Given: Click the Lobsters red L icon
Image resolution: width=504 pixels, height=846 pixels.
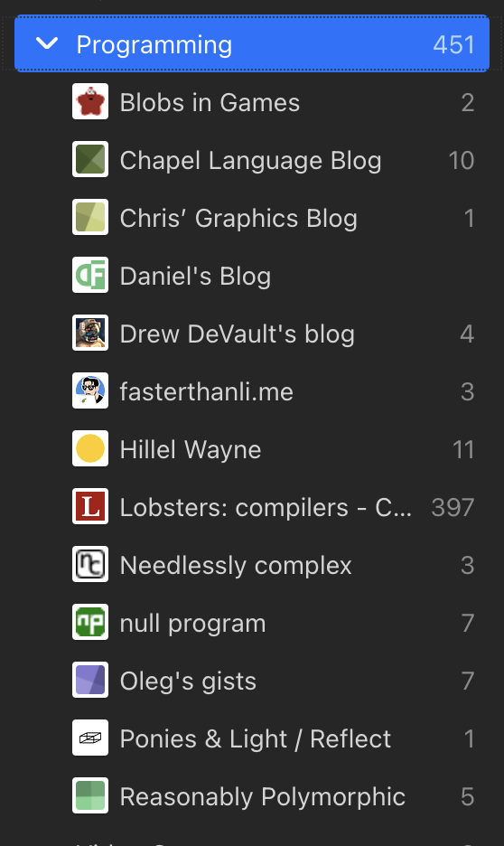Looking at the screenshot, I should [x=90, y=506].
